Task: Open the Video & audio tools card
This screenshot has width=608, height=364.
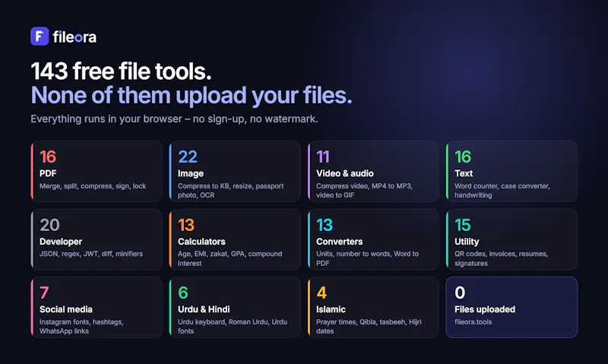Action: (373, 171)
